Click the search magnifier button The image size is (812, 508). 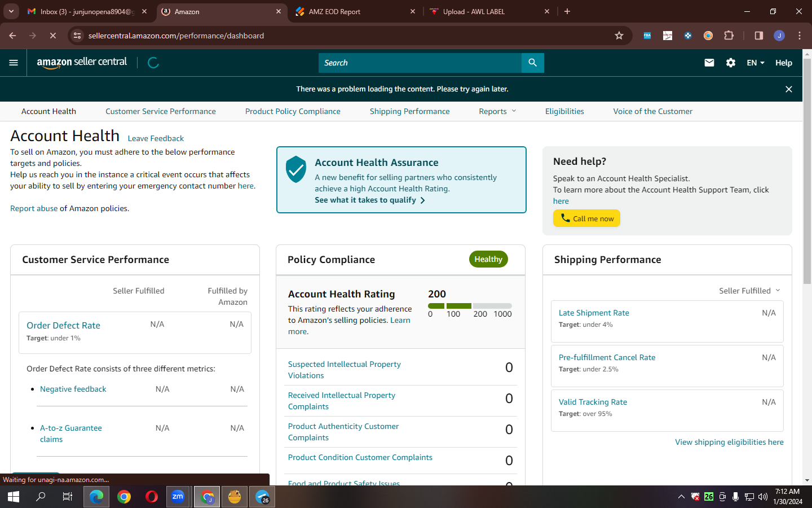point(532,63)
